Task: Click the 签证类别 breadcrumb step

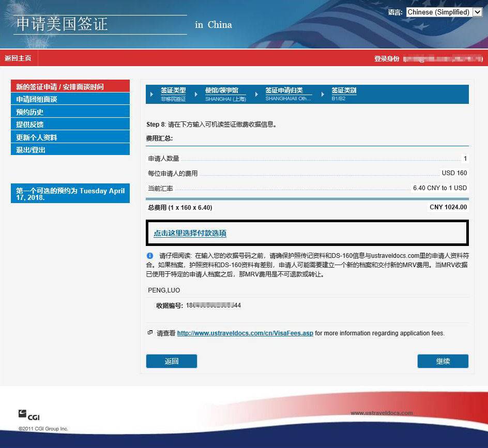Action: point(344,90)
